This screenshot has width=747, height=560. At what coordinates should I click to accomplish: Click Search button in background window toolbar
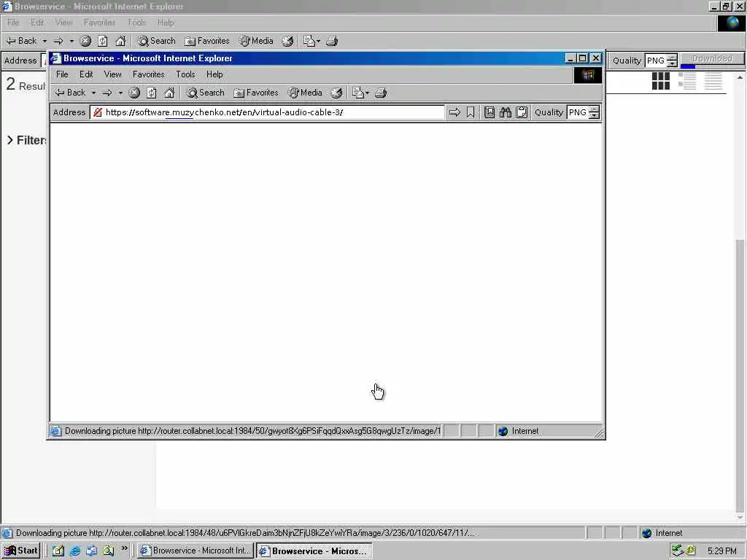point(156,41)
